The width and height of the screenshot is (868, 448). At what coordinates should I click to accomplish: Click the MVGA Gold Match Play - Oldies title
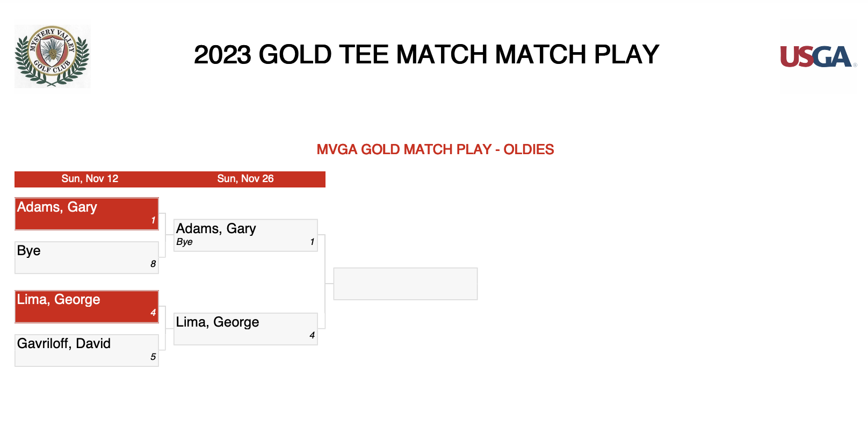(435, 149)
